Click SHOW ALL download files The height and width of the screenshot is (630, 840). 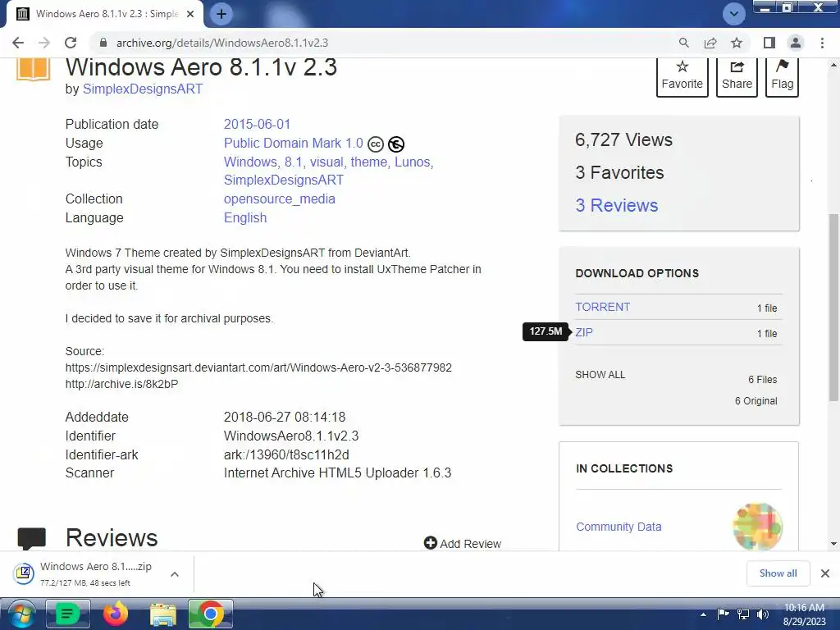pos(600,374)
